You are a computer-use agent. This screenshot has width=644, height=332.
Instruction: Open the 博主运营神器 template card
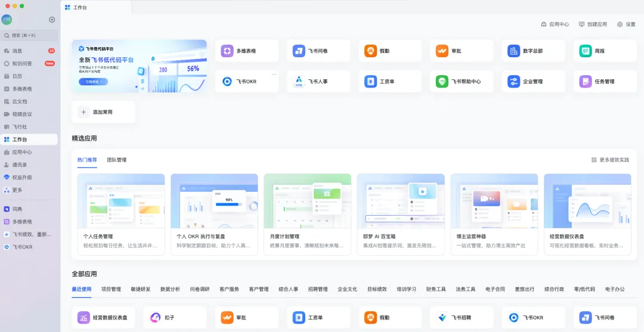click(494, 214)
